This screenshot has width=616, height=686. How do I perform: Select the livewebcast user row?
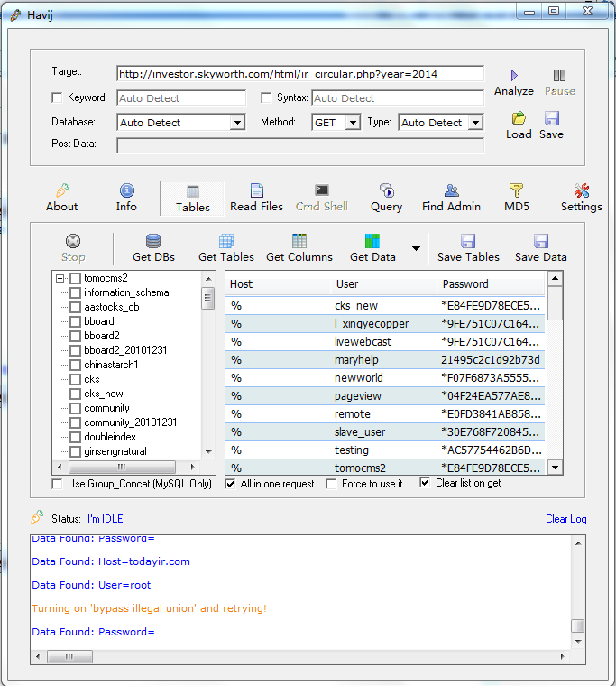coord(385,342)
